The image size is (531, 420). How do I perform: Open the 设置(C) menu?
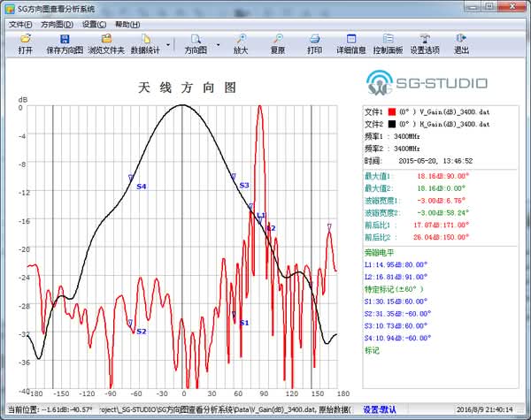click(95, 24)
